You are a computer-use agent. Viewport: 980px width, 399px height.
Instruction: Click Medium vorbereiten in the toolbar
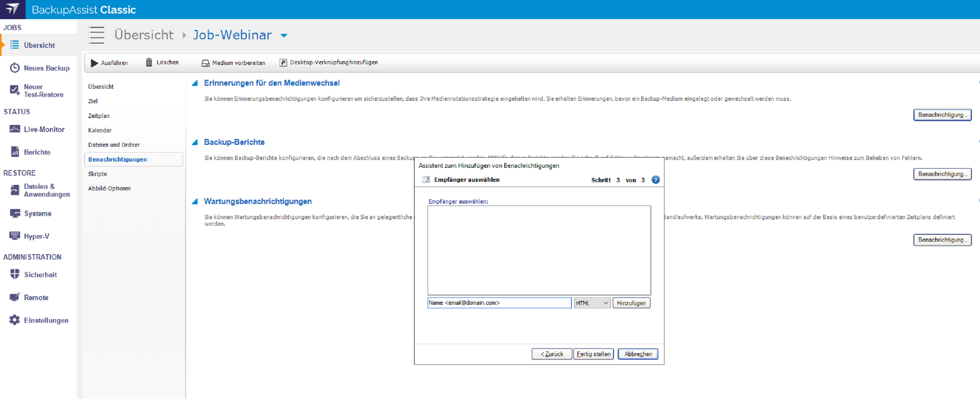233,63
